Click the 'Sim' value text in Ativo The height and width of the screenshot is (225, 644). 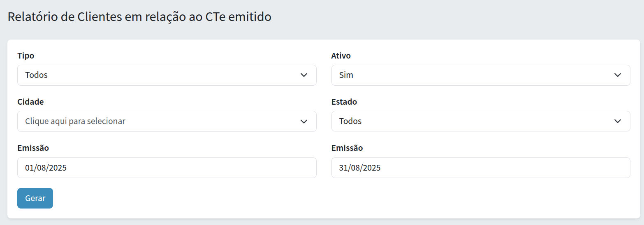point(346,75)
